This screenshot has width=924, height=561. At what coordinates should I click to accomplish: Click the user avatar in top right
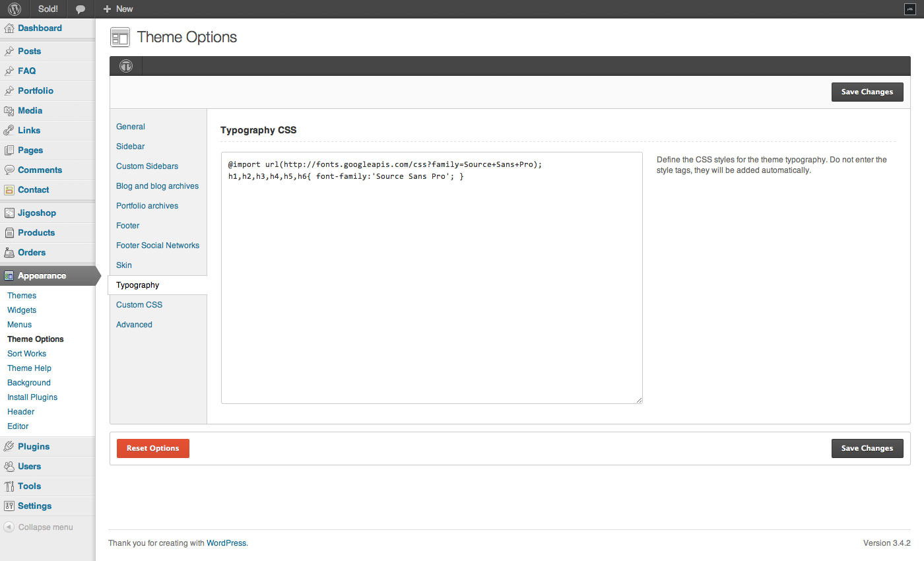pyautogui.click(x=909, y=9)
